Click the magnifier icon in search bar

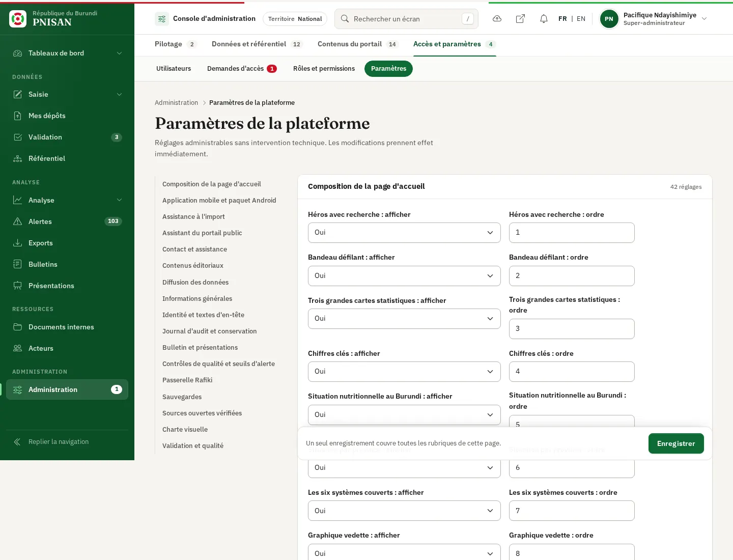[x=345, y=19]
